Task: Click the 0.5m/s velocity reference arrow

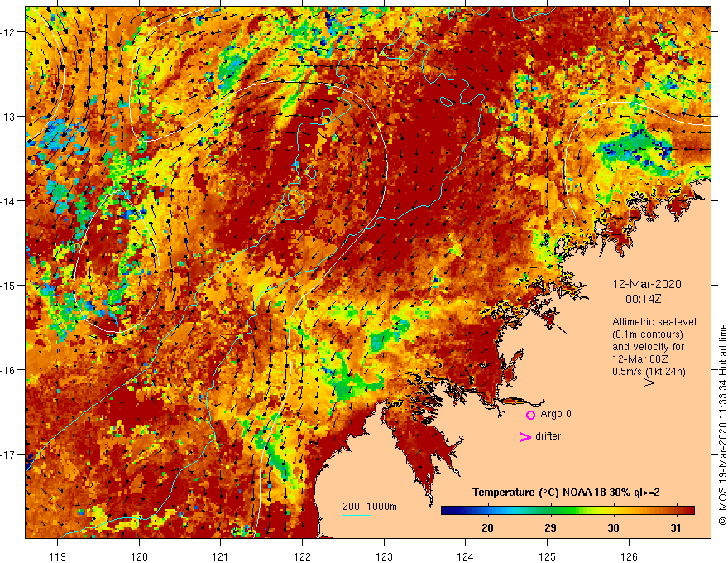Action: 638,383
